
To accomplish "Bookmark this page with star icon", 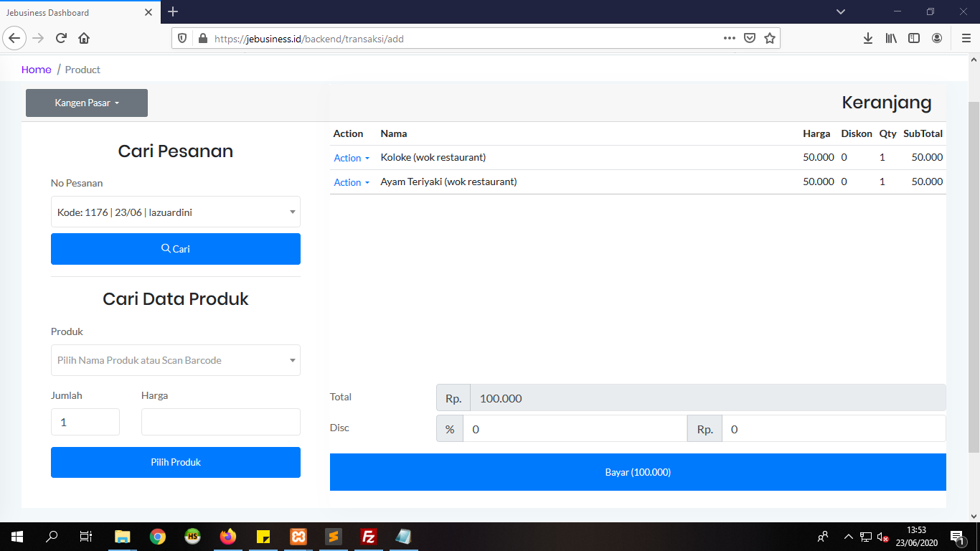I will 770,38.
